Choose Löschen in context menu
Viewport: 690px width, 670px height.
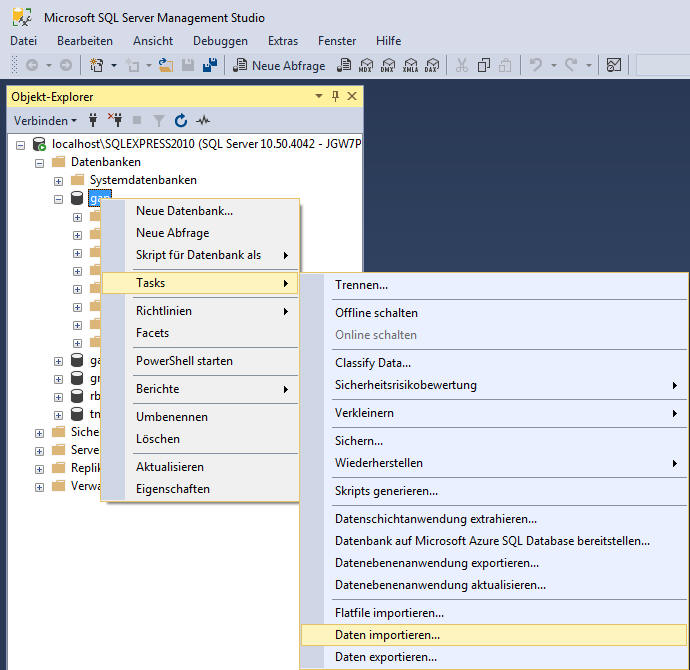click(200, 439)
